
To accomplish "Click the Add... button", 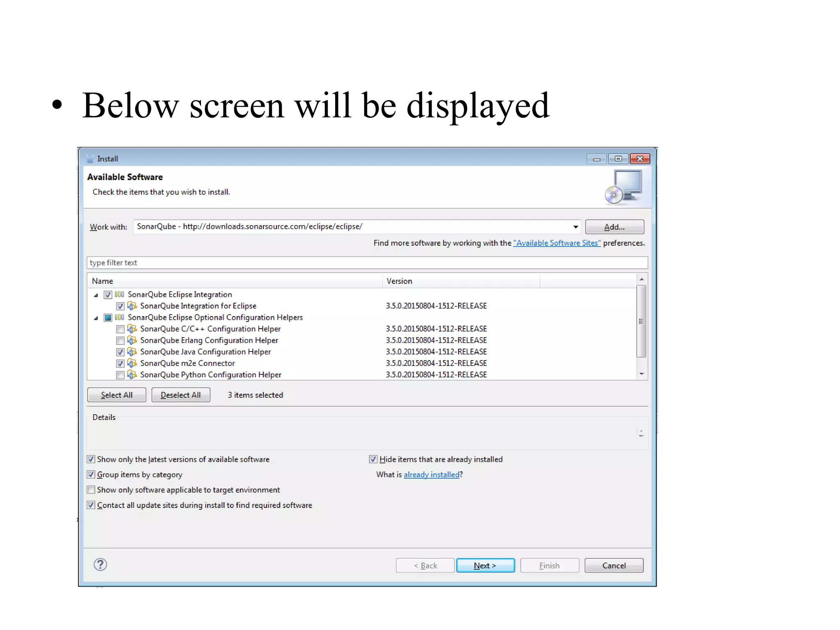I will point(614,227).
